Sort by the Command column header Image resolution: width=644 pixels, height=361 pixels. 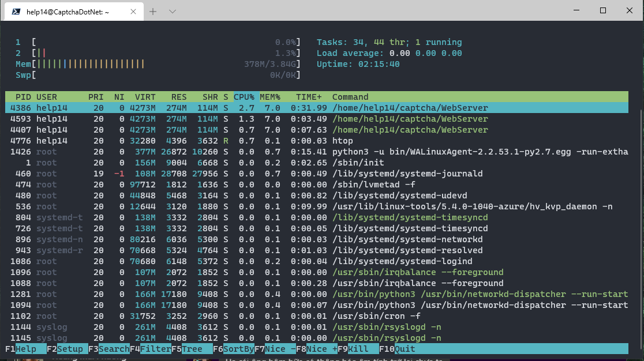coord(350,97)
